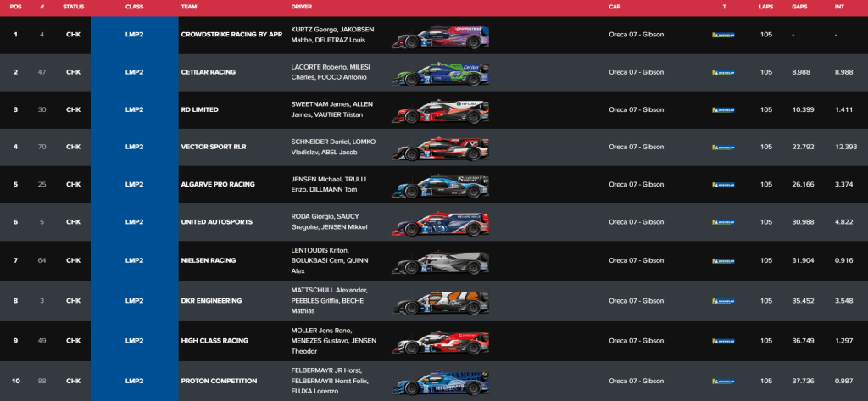
Task: Click gap value 22.792
Action: [804, 147]
